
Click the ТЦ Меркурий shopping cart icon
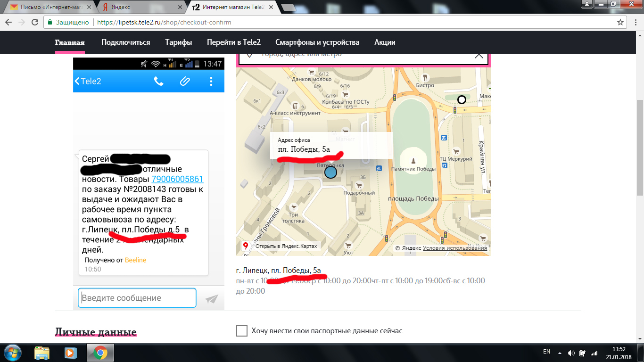click(456, 152)
